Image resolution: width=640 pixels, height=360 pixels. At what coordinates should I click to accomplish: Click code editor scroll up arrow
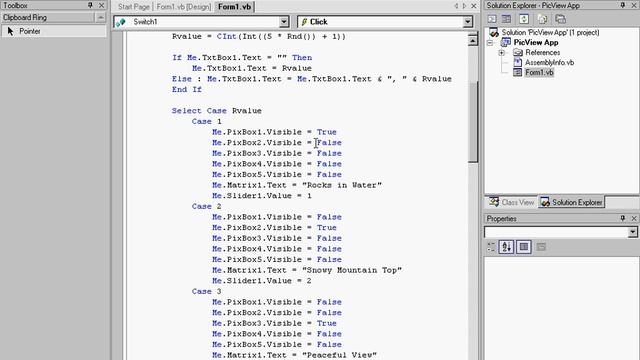(473, 40)
